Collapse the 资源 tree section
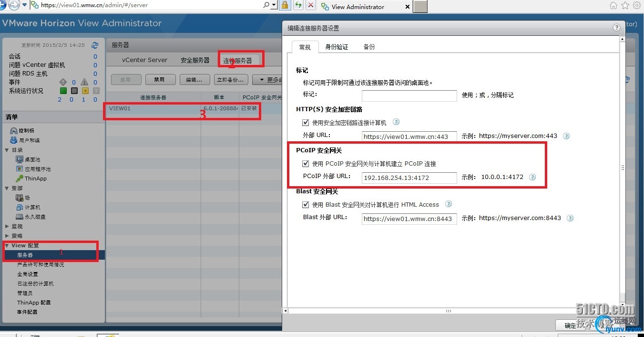This screenshot has height=337, width=644. pyautogui.click(x=7, y=188)
